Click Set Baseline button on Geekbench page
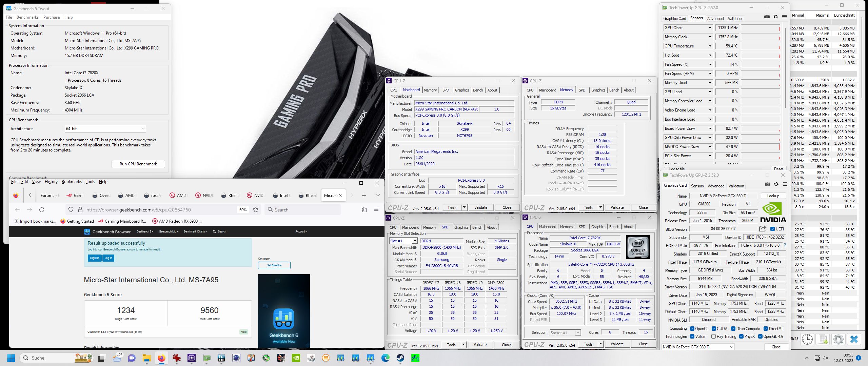Screen dimensions: 868x366 pos(274,265)
